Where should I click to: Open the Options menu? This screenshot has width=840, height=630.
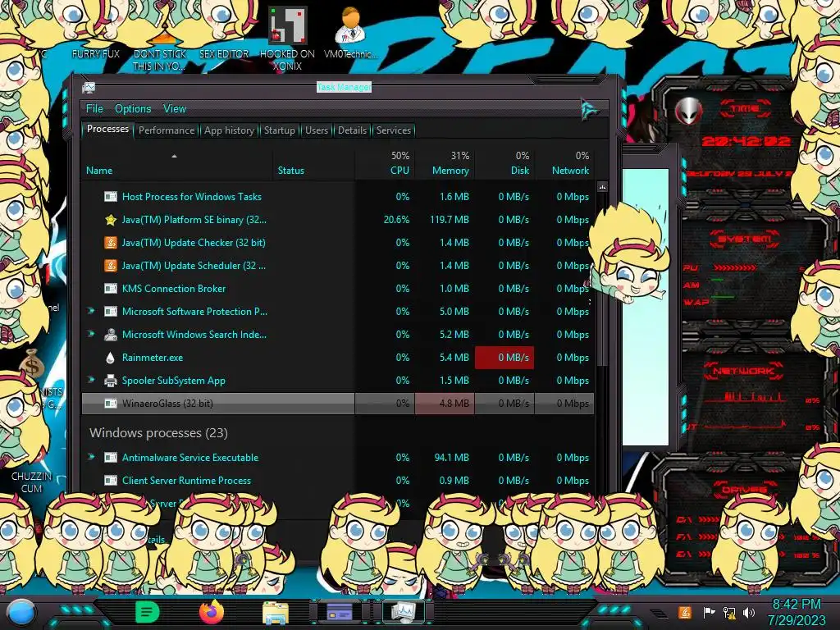(133, 108)
